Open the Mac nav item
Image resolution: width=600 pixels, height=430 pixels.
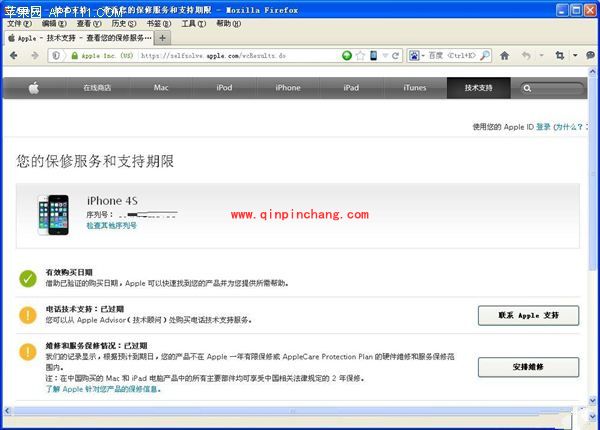point(161,88)
